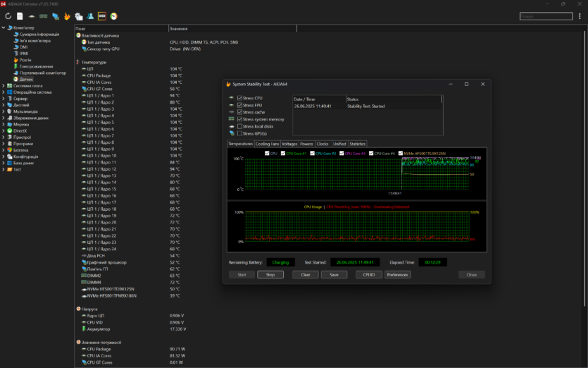Click the Save button
Image resolution: width=588 pixels, height=368 pixels.
334,274
